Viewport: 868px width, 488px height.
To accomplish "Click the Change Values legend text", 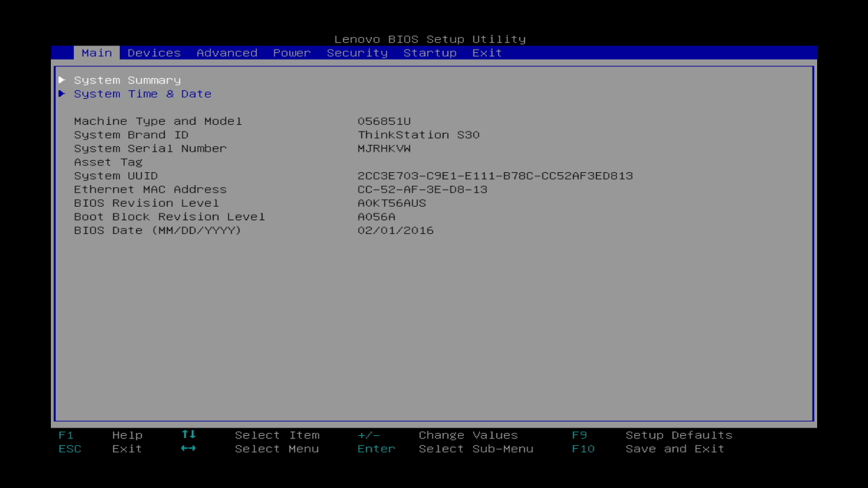I will click(469, 435).
